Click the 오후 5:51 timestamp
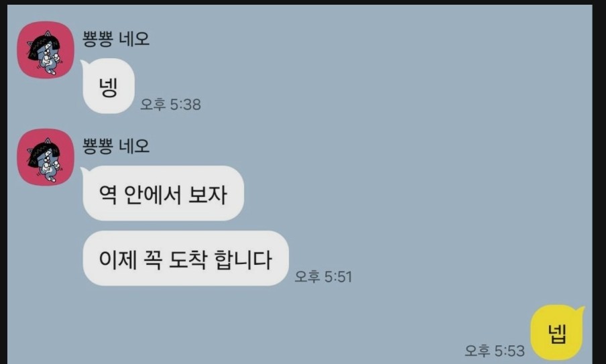606x364 pixels. [x=324, y=277]
